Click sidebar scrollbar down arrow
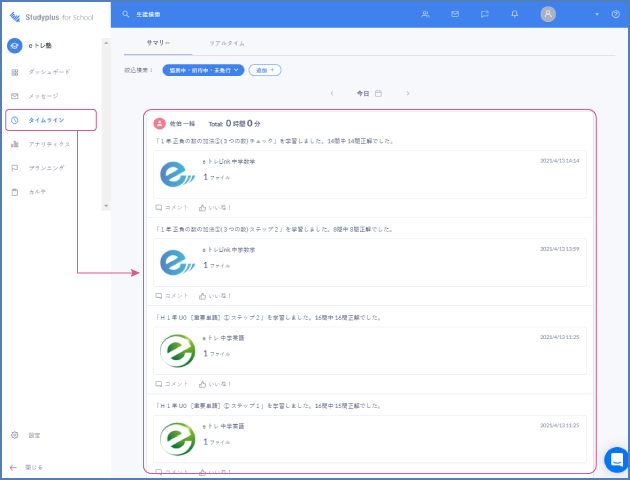This screenshot has width=630, height=480. click(x=106, y=206)
